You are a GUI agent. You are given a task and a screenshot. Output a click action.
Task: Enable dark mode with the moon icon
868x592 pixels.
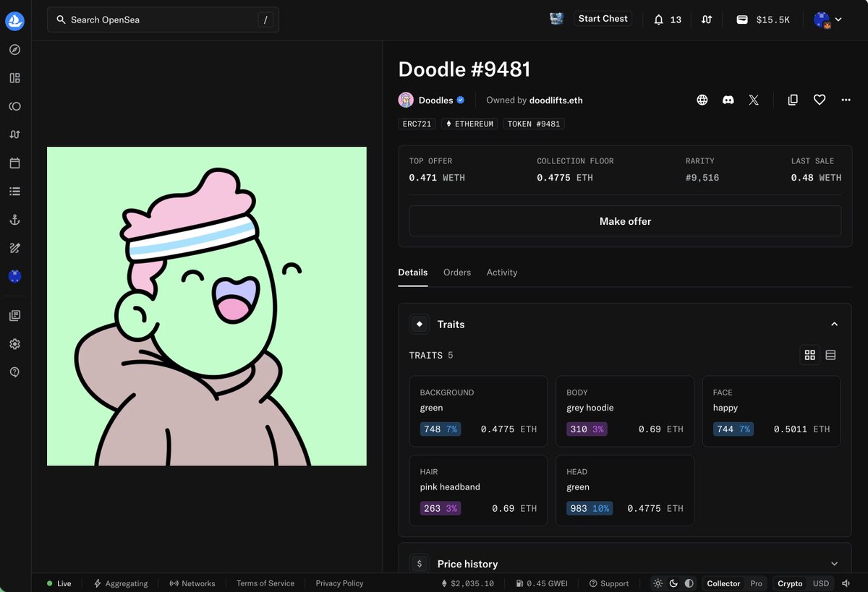point(673,583)
